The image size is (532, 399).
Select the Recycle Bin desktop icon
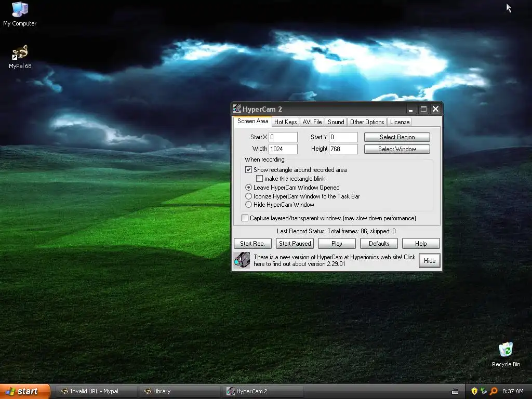point(506,354)
